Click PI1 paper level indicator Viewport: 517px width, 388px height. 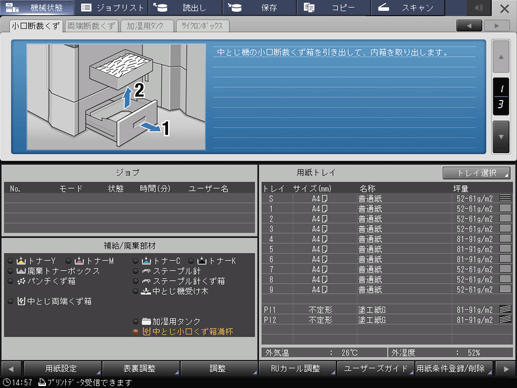click(505, 309)
